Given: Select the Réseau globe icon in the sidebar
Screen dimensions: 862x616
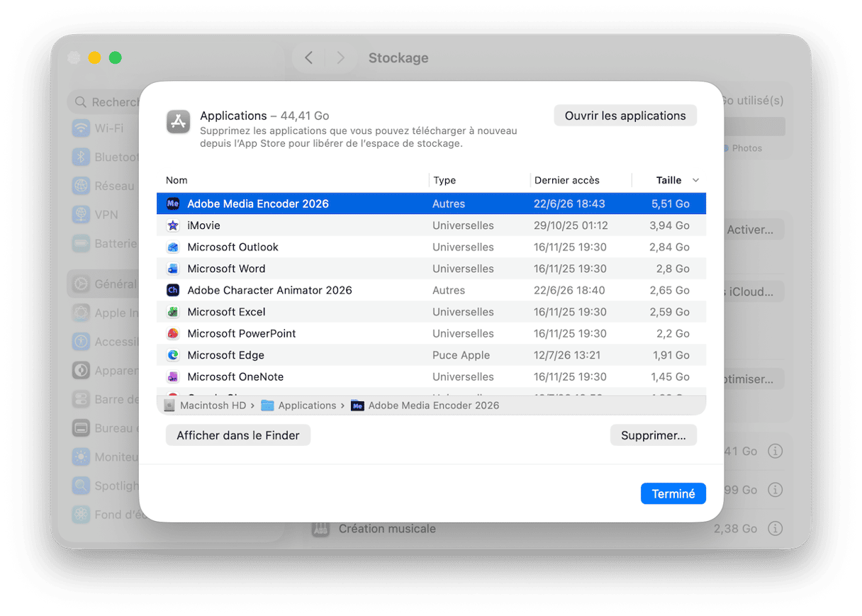Looking at the screenshot, I should (x=82, y=186).
